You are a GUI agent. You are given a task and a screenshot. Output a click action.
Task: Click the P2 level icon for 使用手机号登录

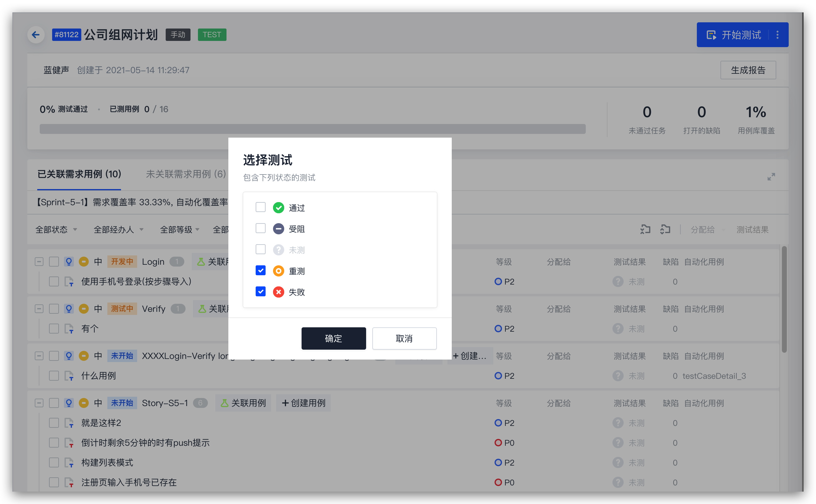point(498,282)
